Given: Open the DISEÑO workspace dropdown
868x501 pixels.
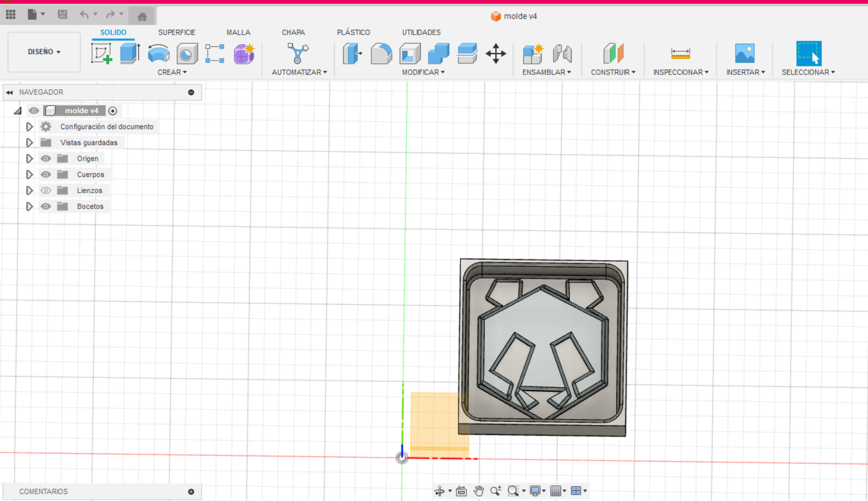Looking at the screenshot, I should 44,52.
